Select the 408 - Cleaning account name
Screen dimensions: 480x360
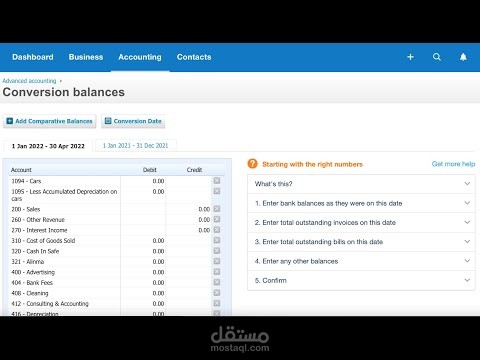[30, 293]
